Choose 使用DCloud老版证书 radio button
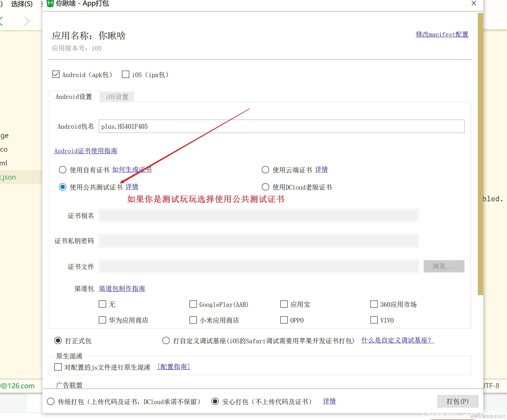This screenshot has height=420, width=507. tap(265, 187)
